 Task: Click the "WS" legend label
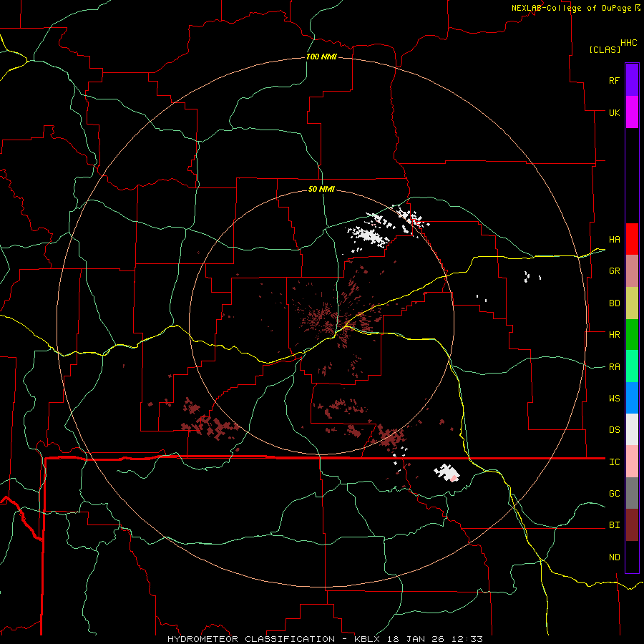pyautogui.click(x=614, y=398)
